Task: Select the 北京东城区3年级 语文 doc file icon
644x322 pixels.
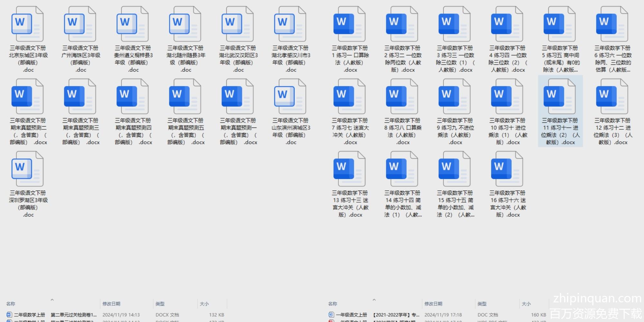Action: 27,24
